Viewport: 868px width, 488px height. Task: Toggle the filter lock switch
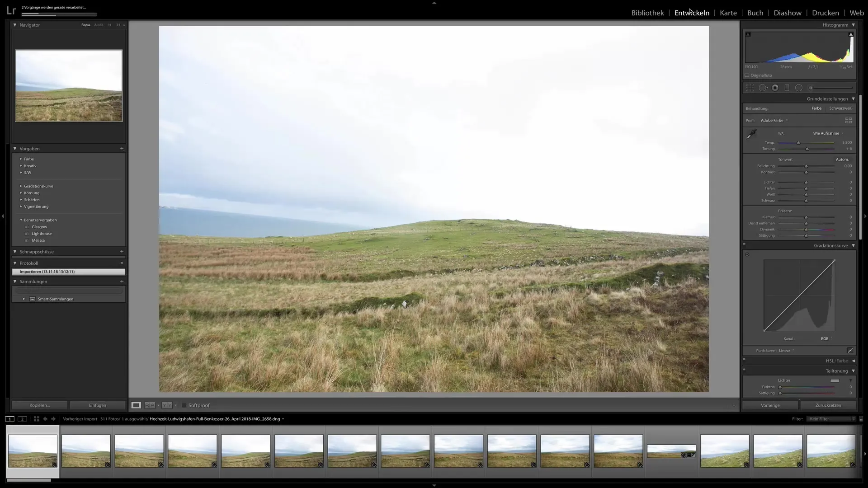tap(861, 419)
